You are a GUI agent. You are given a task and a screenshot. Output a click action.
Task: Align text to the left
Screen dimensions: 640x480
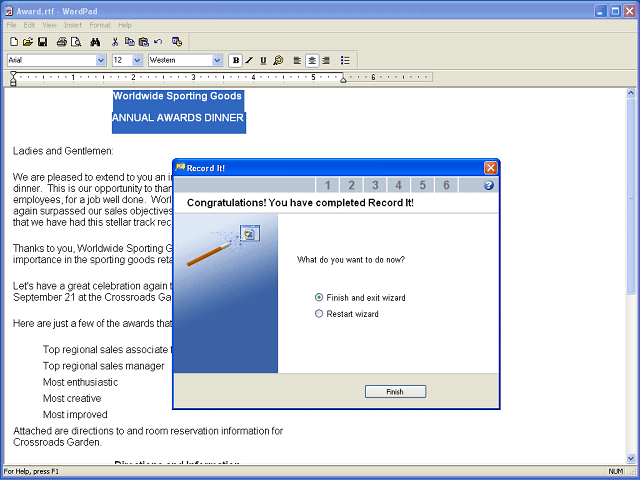click(297, 60)
